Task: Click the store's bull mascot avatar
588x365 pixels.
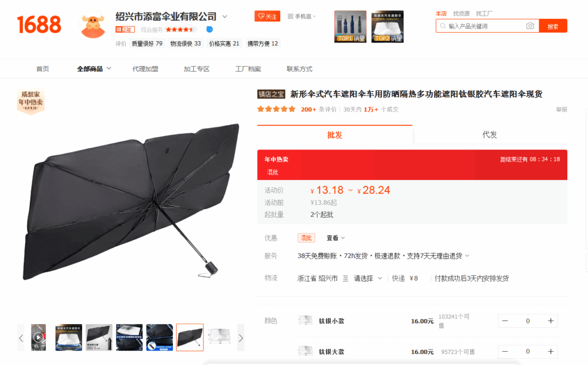Action: pos(92,25)
